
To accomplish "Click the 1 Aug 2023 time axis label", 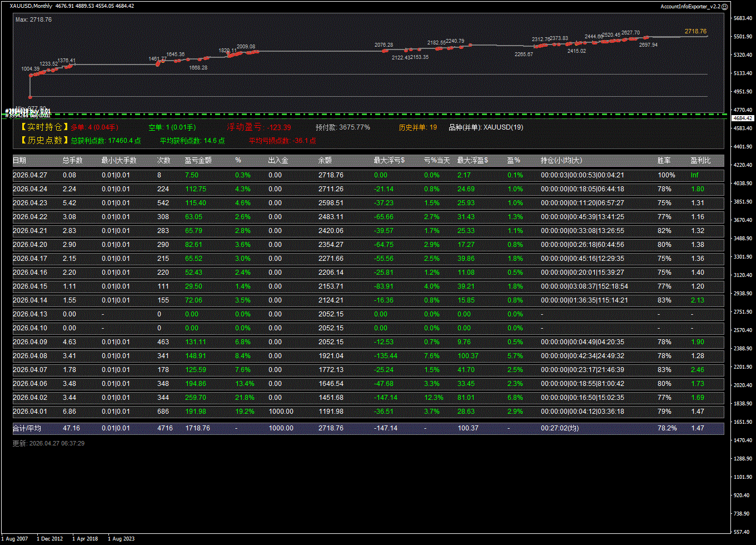I will pyautogui.click(x=121, y=538).
